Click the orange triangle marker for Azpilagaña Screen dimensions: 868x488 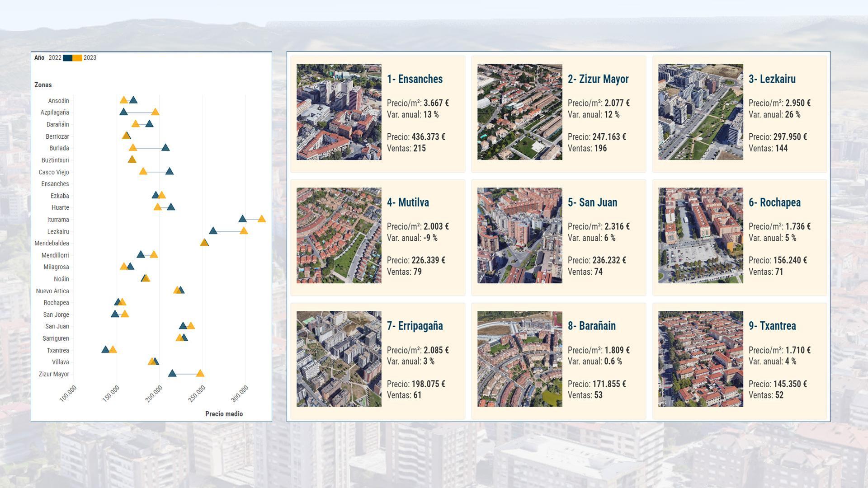156,113
